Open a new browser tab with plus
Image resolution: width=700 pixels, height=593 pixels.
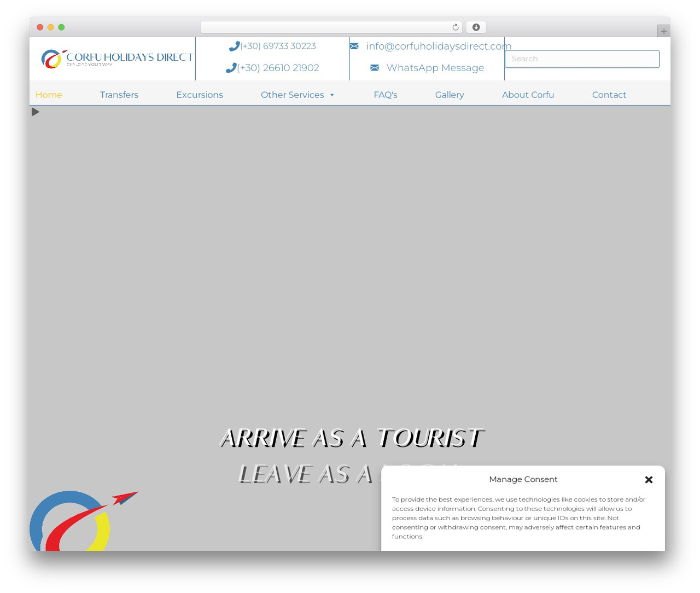click(x=663, y=31)
